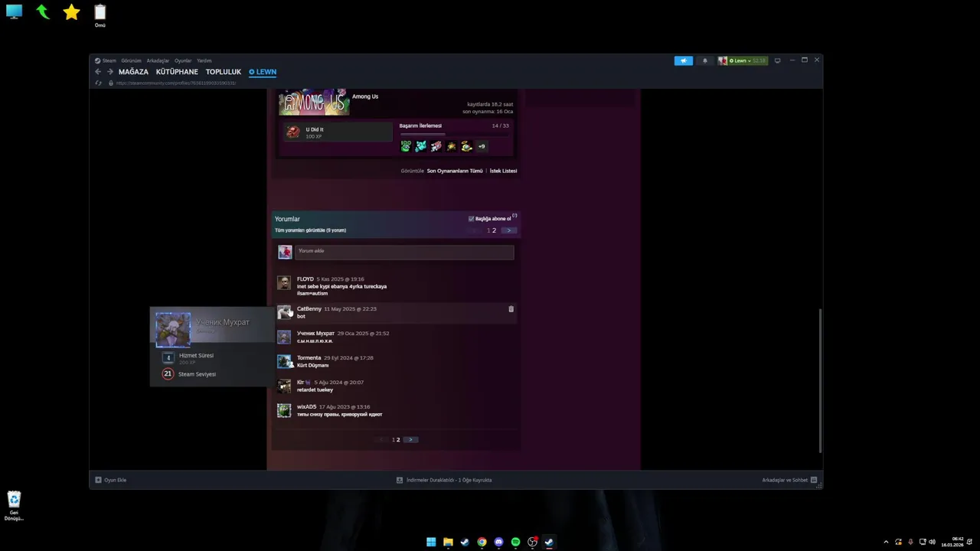
Task: Open Windows Start menu
Action: (x=431, y=542)
